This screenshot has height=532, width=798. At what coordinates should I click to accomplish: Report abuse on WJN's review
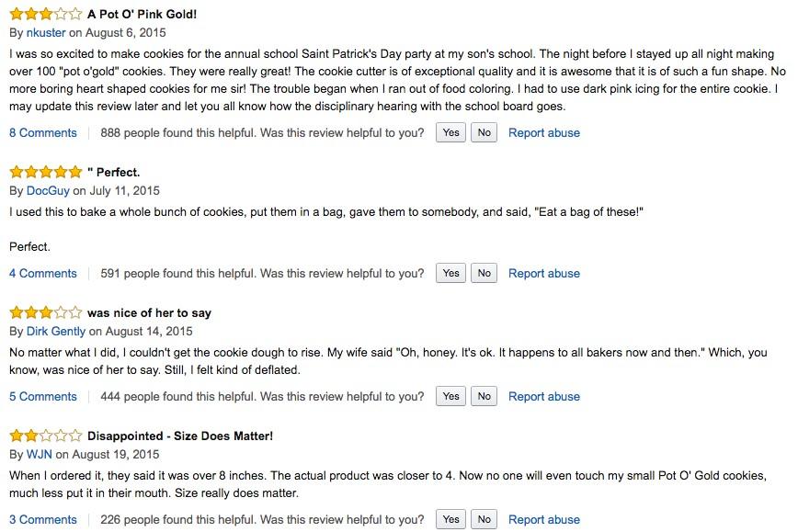(x=544, y=519)
